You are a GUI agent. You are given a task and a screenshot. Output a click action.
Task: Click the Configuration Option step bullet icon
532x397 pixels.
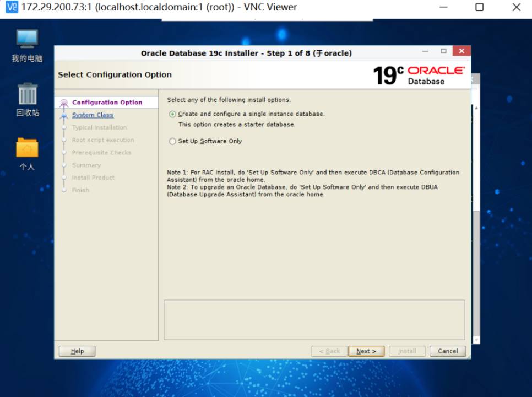click(x=64, y=103)
